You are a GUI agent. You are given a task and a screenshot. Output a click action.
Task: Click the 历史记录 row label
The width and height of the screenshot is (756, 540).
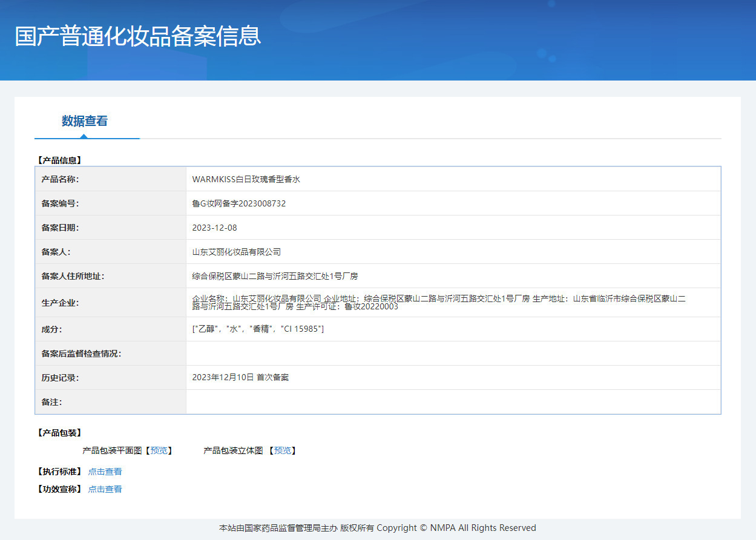click(x=60, y=378)
